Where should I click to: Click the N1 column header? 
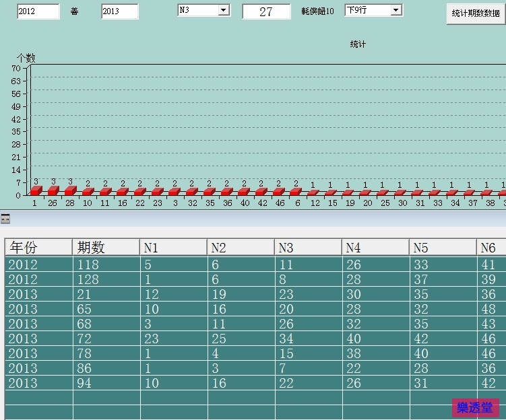coord(173,247)
